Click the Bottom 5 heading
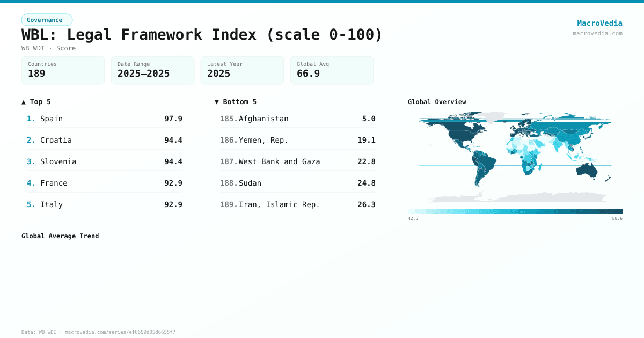 click(x=236, y=102)
